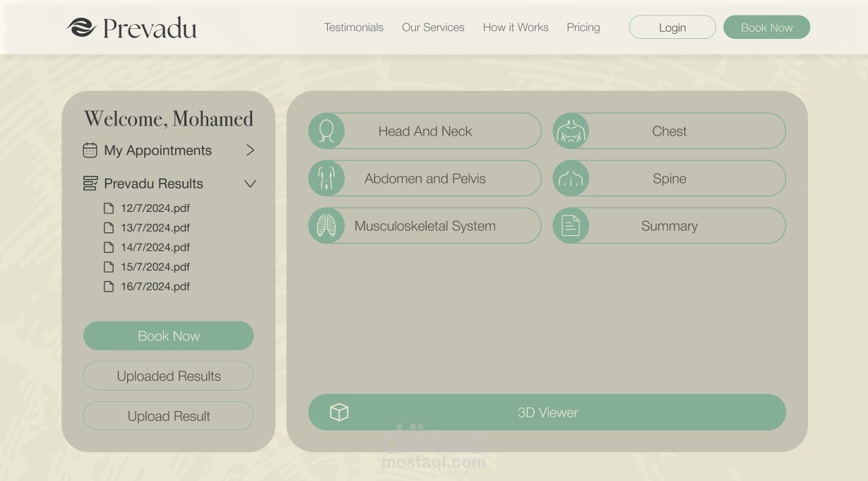
Task: Click the spine back icon
Action: [571, 178]
